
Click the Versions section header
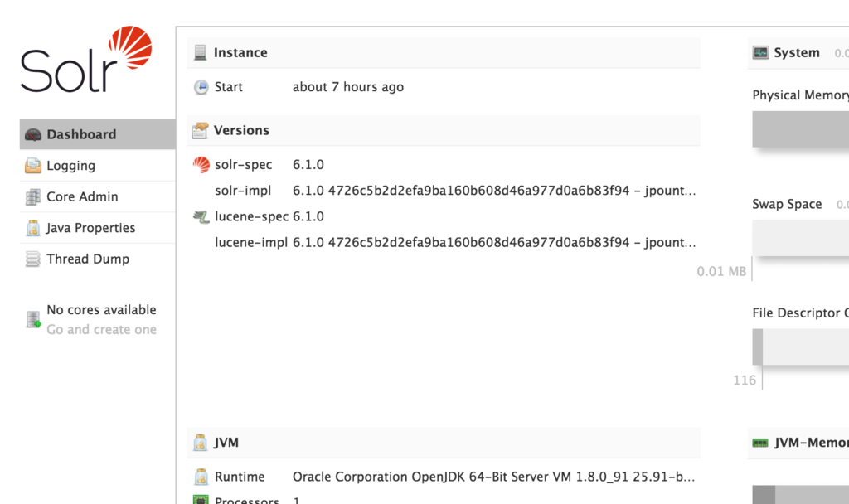point(444,130)
